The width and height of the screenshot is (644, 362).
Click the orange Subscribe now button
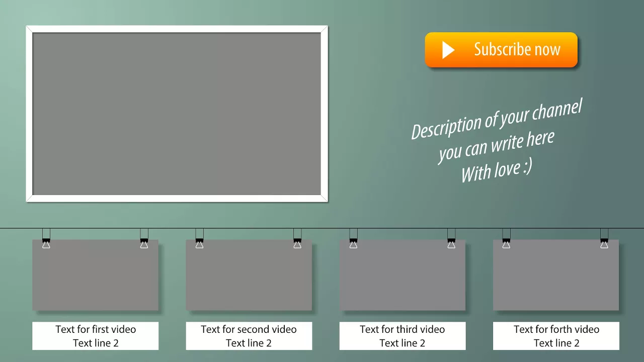click(501, 50)
